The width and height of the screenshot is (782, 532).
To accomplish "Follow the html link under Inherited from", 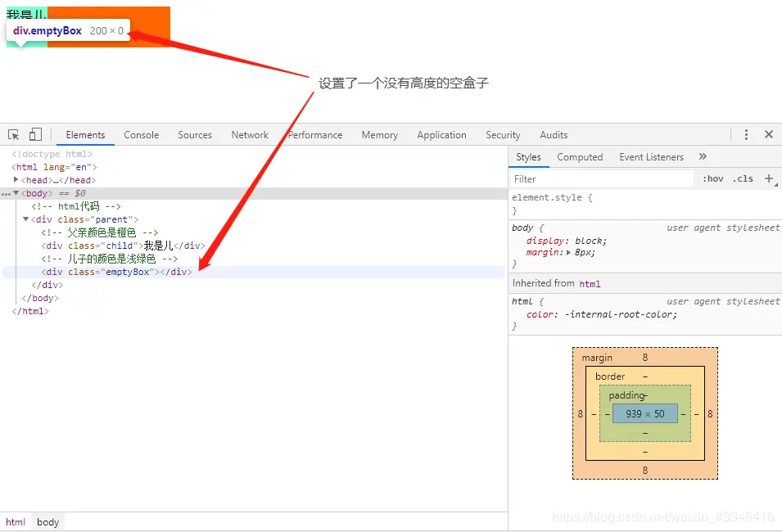I will click(x=590, y=284).
